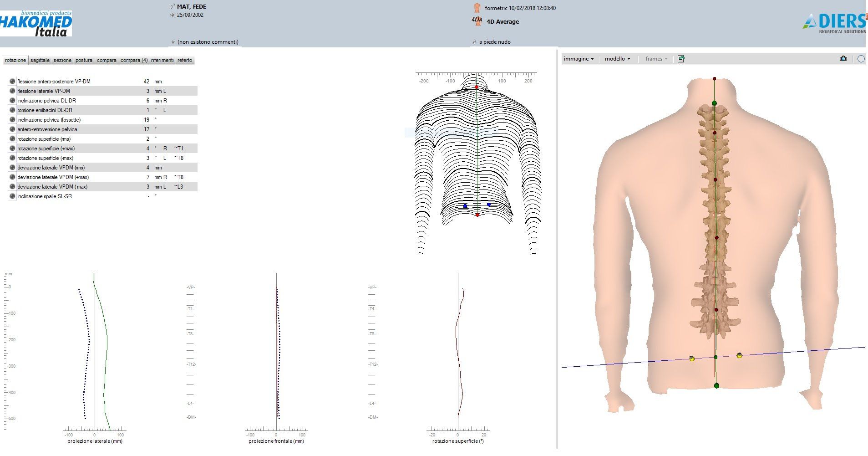Viewport: 868px width, 456px height.
Task: Click the inclinazione pelvica (fossette) label
Action: [49, 120]
